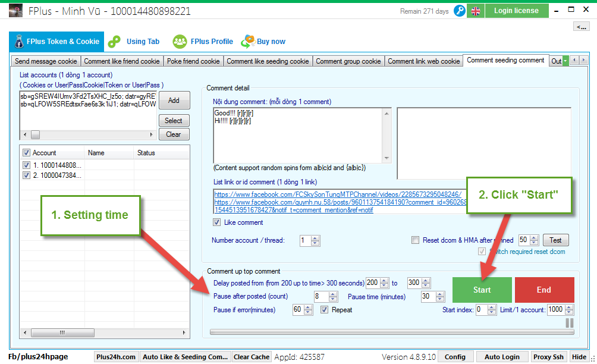The width and height of the screenshot is (597, 364).
Task: Adjust Number account / thread stepper
Action: 315,241
